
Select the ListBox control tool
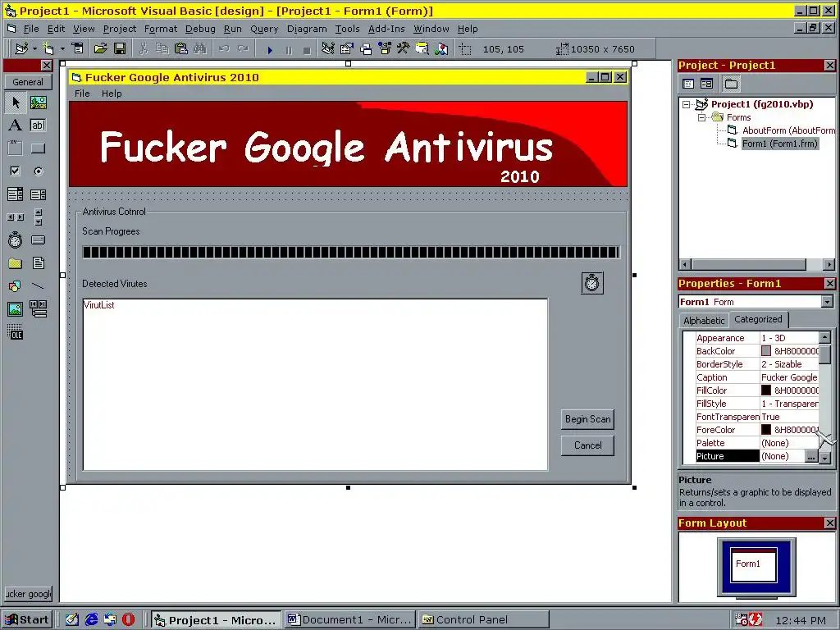(38, 194)
